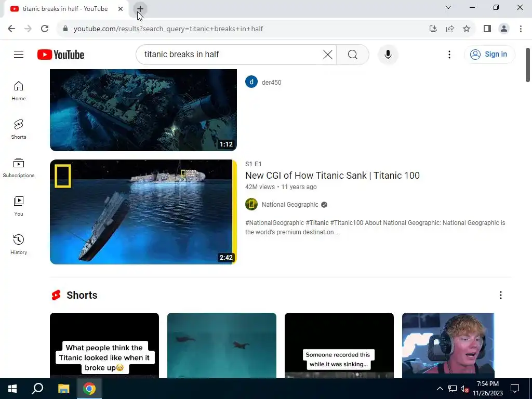Open the YouTube hamburger guide menu

click(x=19, y=54)
